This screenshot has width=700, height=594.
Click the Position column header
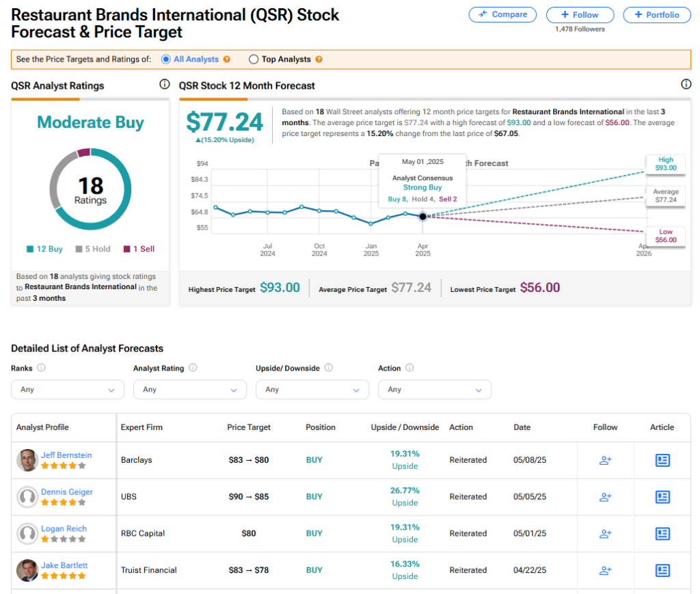pos(321,427)
